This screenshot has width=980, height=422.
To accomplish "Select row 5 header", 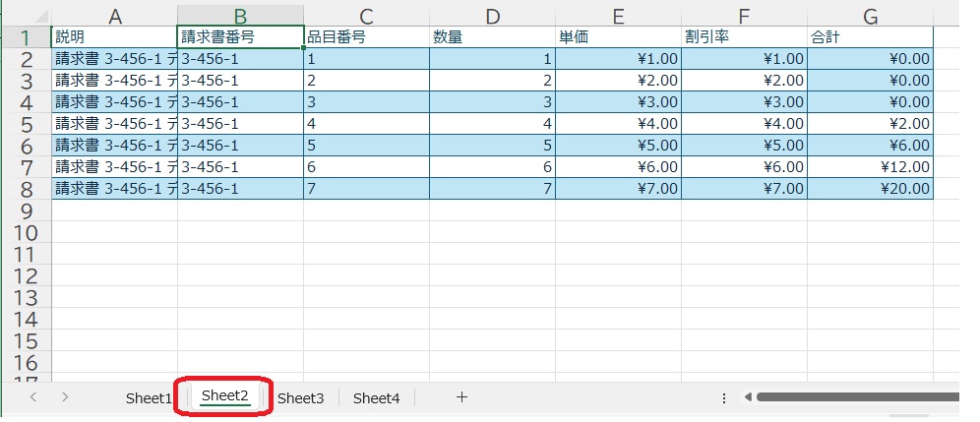I will point(27,124).
